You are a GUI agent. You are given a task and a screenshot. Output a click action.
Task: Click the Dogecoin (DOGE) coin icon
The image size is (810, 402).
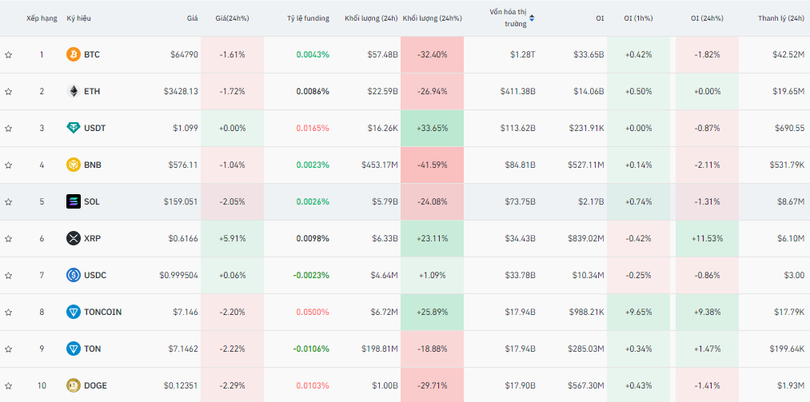click(73, 385)
